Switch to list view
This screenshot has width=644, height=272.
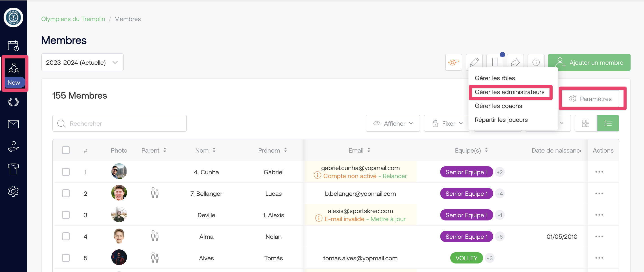click(x=608, y=123)
